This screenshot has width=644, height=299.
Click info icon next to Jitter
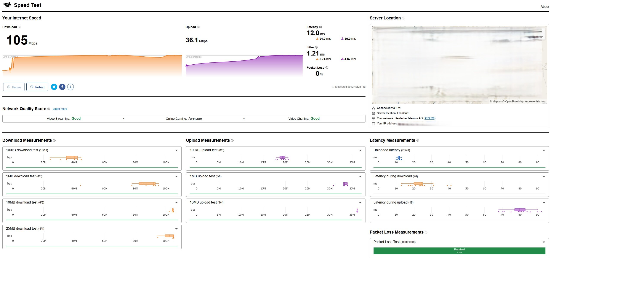(x=316, y=48)
